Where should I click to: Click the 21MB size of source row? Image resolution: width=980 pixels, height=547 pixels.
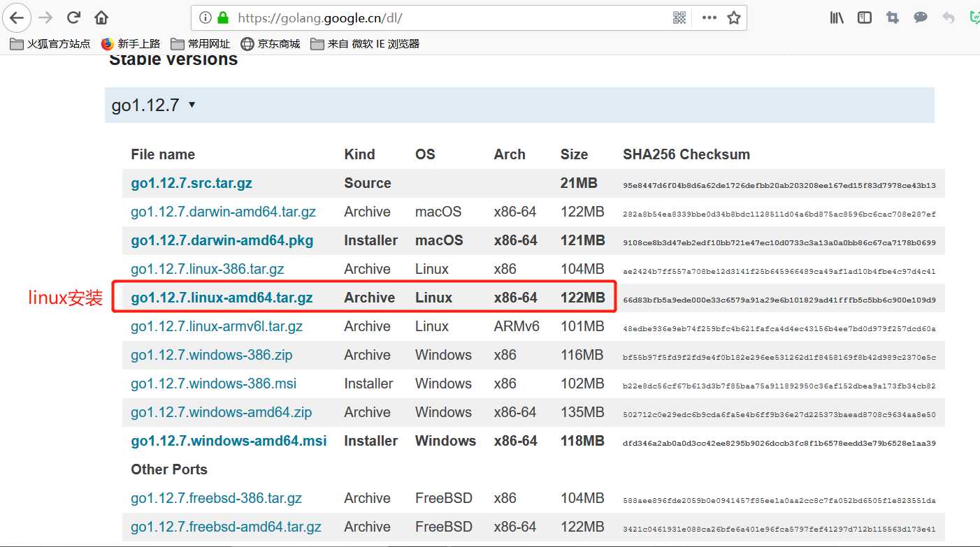point(579,183)
